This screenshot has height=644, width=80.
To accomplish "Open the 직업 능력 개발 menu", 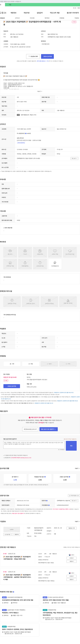I will tap(55, 13).
